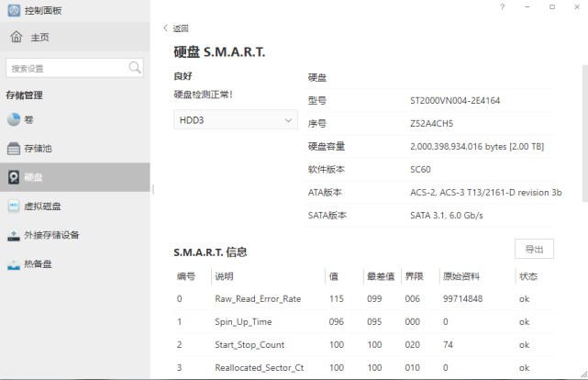This screenshot has width=588, height=380.
Task: Click the 存储管理 section heading
Action: coord(25,95)
